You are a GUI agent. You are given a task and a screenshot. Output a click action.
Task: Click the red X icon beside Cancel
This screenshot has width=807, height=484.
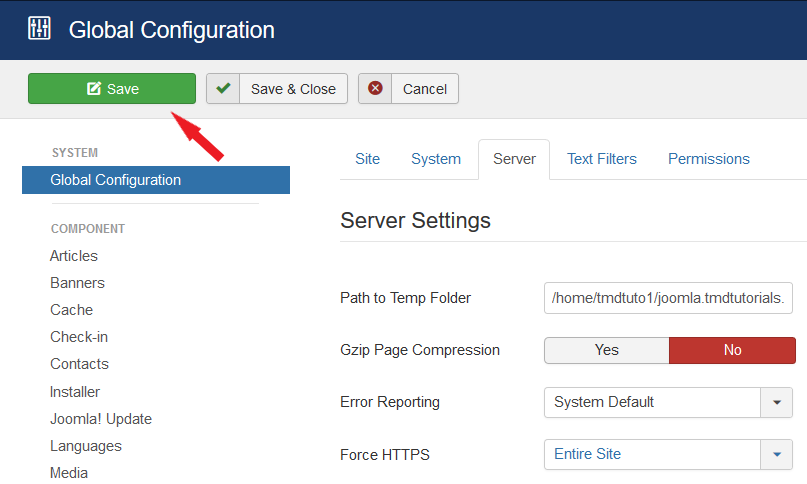375,88
